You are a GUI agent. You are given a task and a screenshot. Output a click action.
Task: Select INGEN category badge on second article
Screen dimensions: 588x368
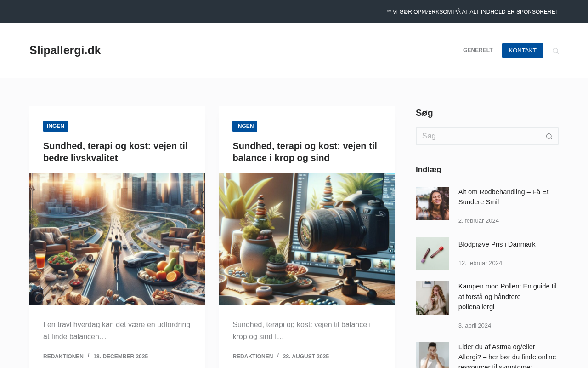click(245, 126)
